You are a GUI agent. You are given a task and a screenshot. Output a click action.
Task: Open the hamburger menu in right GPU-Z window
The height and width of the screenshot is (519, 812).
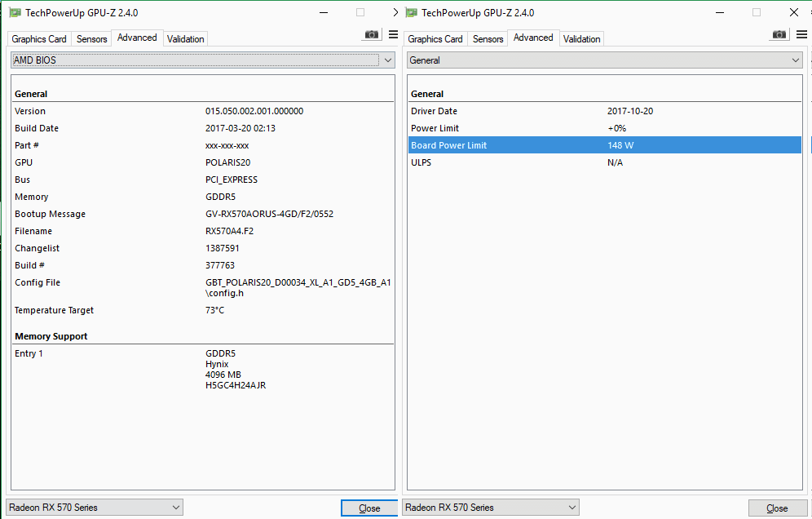(801, 34)
